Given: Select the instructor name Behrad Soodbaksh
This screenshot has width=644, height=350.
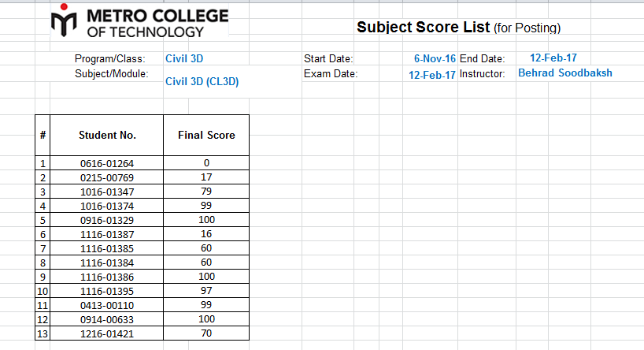Looking at the screenshot, I should pos(565,73).
